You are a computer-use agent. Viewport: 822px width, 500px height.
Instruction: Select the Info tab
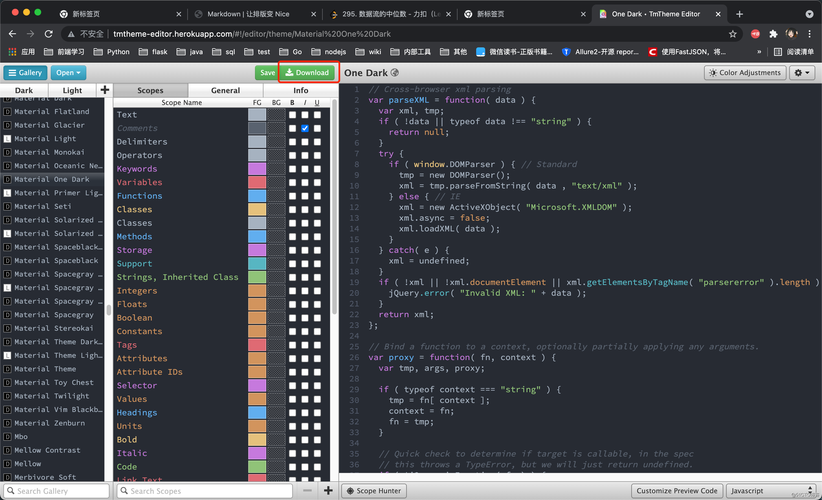pyautogui.click(x=301, y=90)
